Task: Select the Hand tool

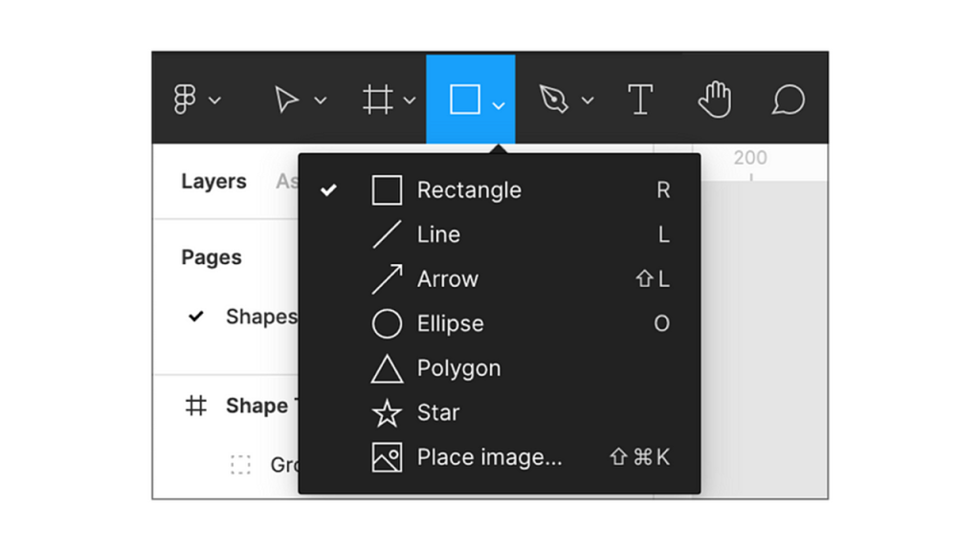Action: 715,99
